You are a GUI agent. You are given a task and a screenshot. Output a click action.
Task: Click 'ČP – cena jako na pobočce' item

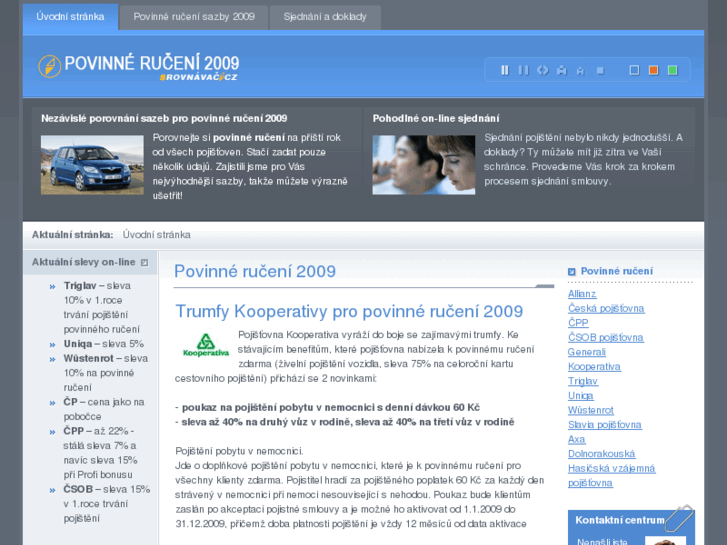[x=104, y=410]
